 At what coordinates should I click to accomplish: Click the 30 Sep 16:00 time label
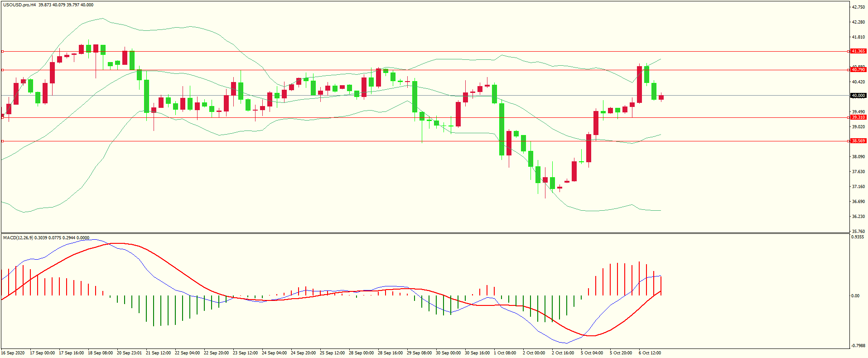(x=477, y=353)
